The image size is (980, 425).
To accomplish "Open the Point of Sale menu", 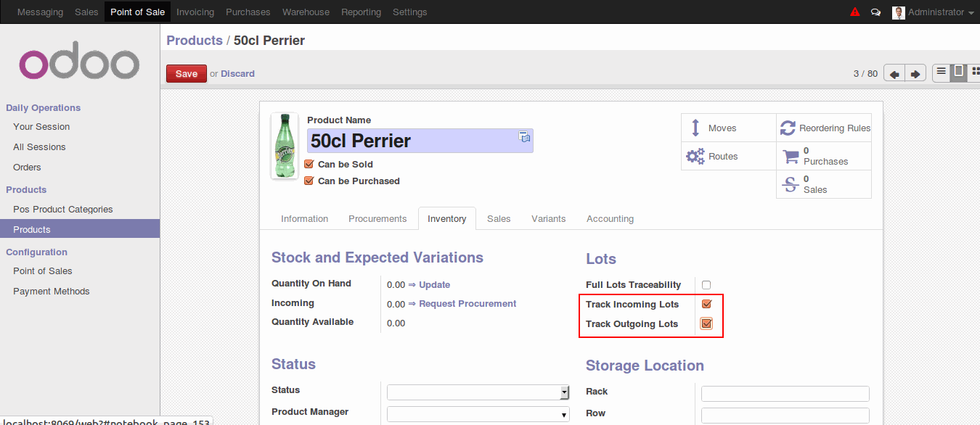I will [x=137, y=12].
